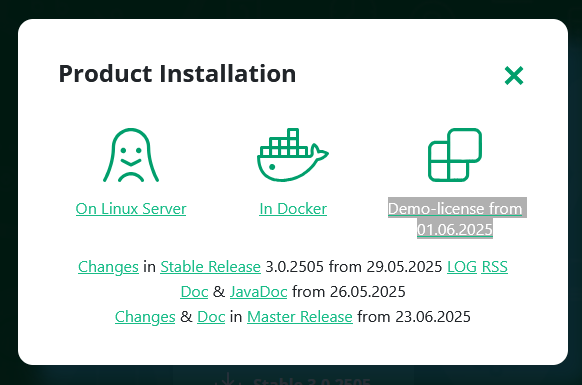
Task: Click the Docker whale icon
Action: [293, 155]
